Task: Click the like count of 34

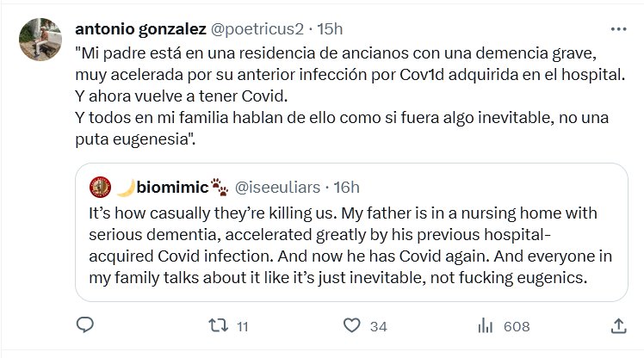Action: coord(378,326)
